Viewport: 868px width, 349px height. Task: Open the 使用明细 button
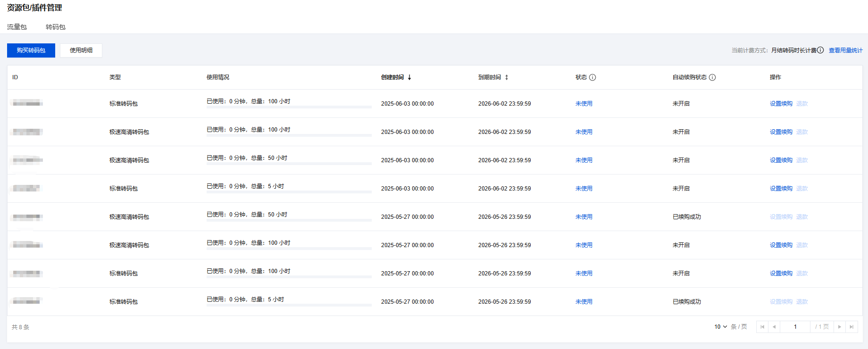pos(81,50)
